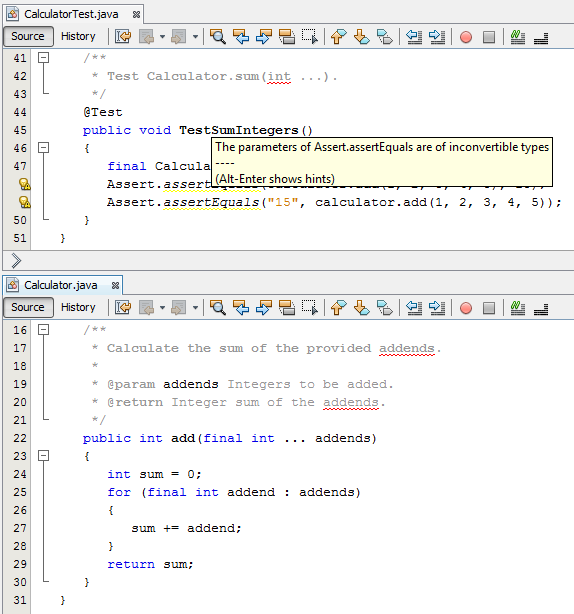
Task: Click the hint lightbulb on line 48
Action: click(25, 184)
